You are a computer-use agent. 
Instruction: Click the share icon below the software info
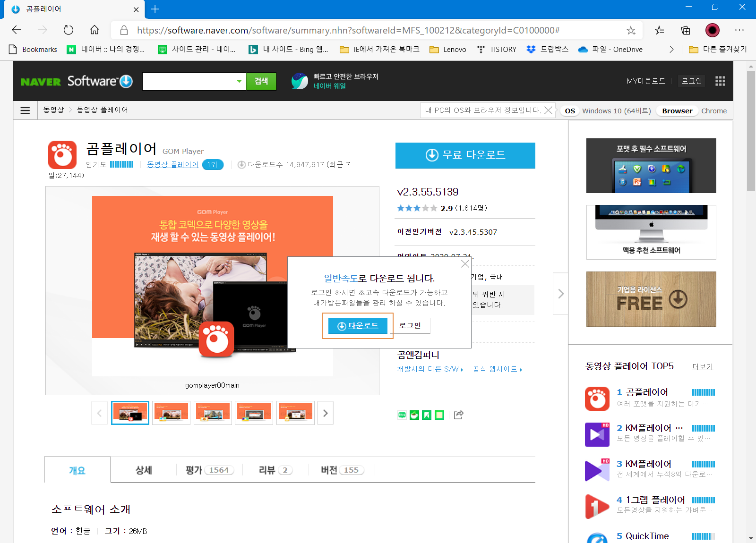click(x=458, y=415)
